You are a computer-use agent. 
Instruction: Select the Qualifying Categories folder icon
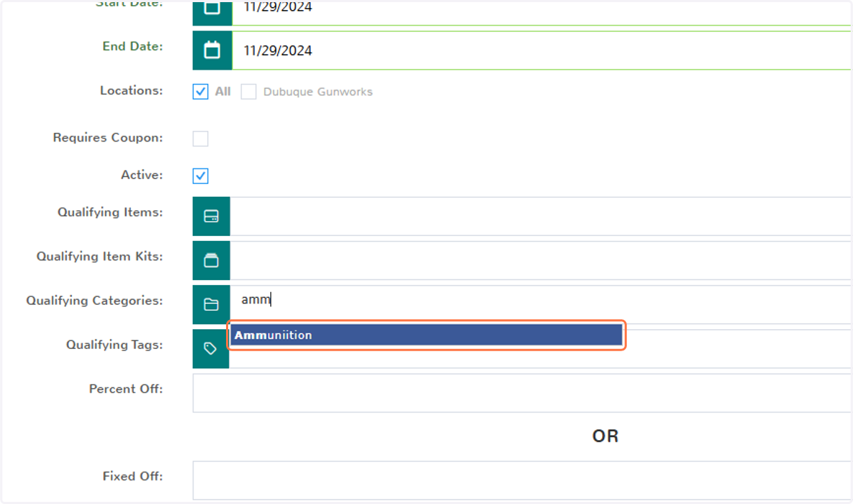(211, 304)
